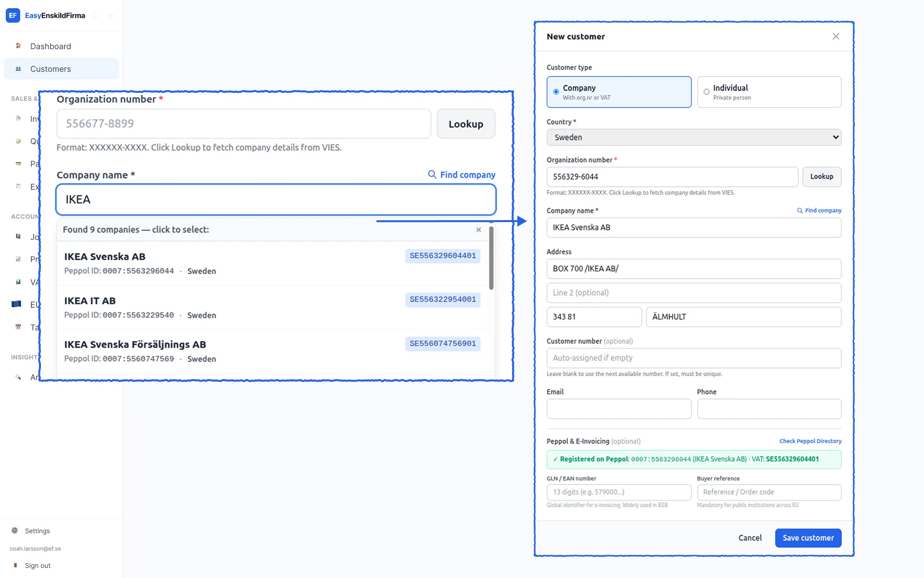
Task: Open the Dashboard page from the sidebar
Action: [51, 46]
